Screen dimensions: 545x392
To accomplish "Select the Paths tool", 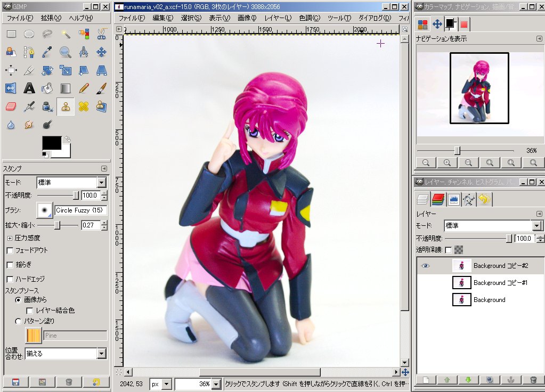I will (29, 52).
